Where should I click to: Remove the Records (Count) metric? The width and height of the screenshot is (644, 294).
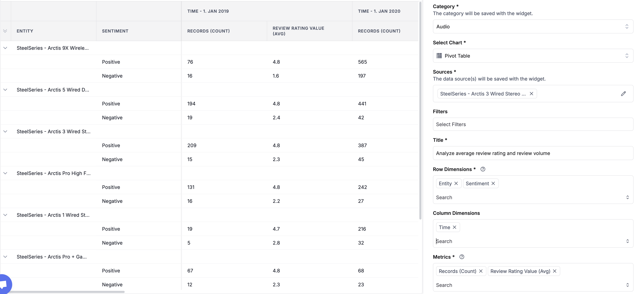coord(481,271)
